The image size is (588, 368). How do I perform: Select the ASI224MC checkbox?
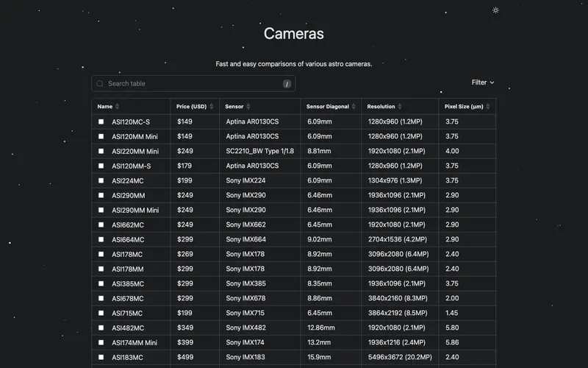click(x=101, y=180)
